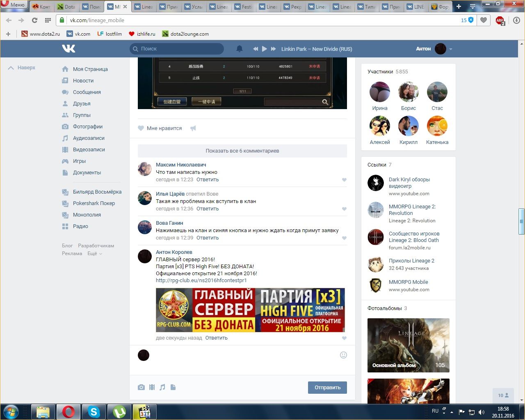Open browser downloads icon
The width and height of the screenshot is (525, 420).
point(516,20)
